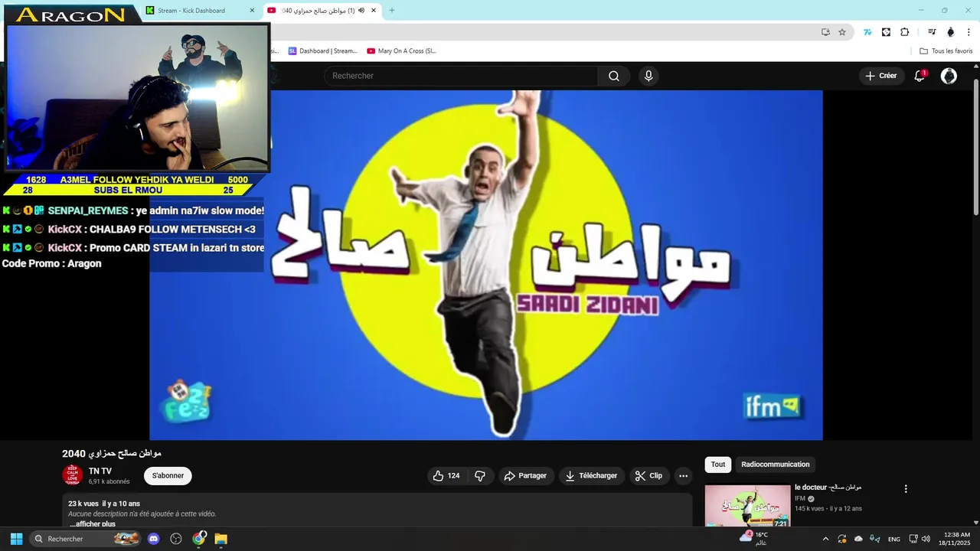Click the Créer button
The width and height of the screenshot is (980, 551).
[880, 76]
